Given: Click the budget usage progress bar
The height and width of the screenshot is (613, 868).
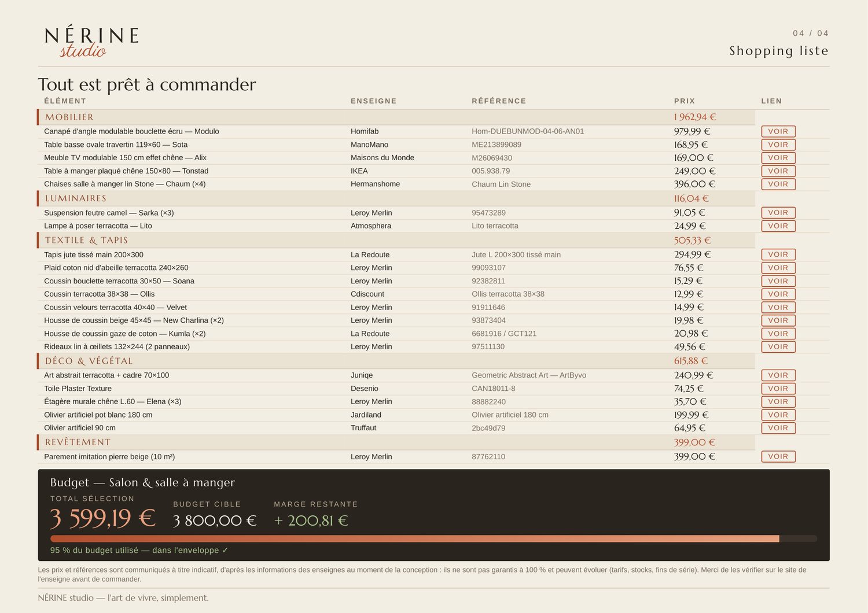Looking at the screenshot, I should click(x=433, y=539).
